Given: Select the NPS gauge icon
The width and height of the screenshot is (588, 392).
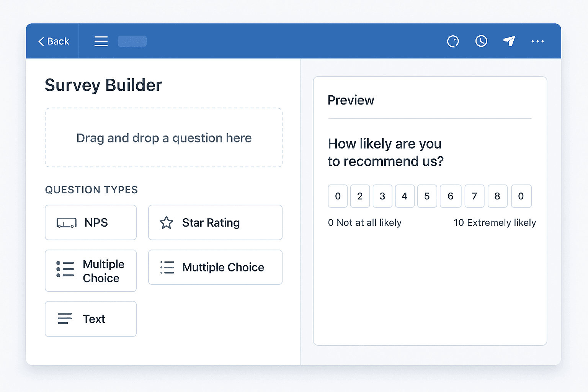Looking at the screenshot, I should (66, 222).
